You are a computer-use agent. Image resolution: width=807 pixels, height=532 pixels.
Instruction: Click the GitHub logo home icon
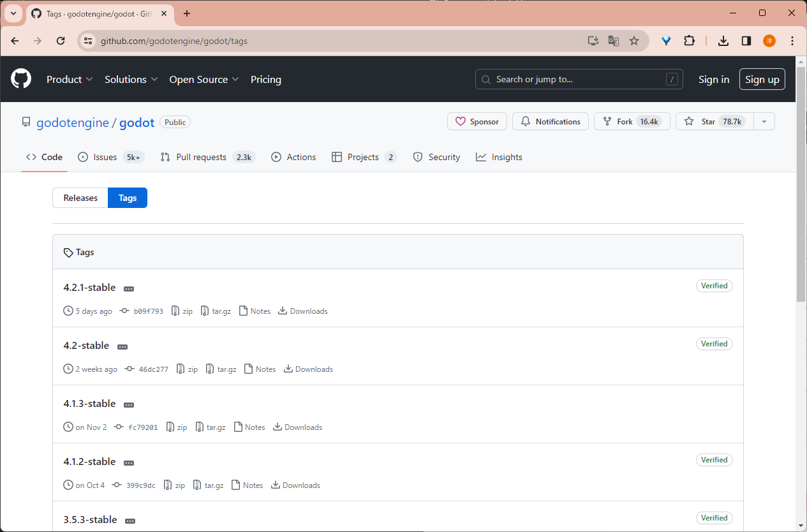click(21, 79)
